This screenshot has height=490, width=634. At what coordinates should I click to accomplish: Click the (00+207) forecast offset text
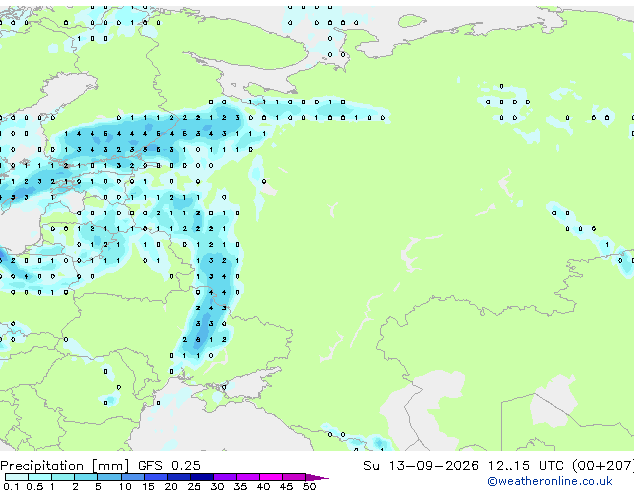pyautogui.click(x=603, y=466)
